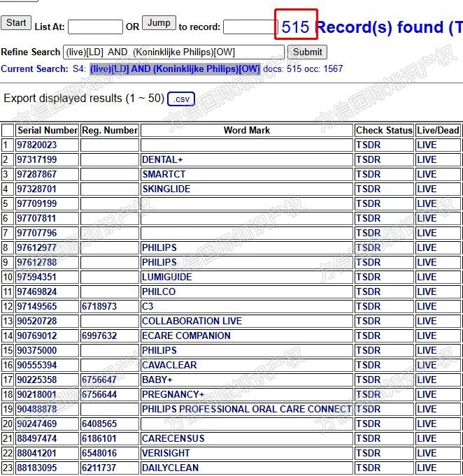
Task: Open the DAILYCLEAN word mark
Action: pos(170,468)
